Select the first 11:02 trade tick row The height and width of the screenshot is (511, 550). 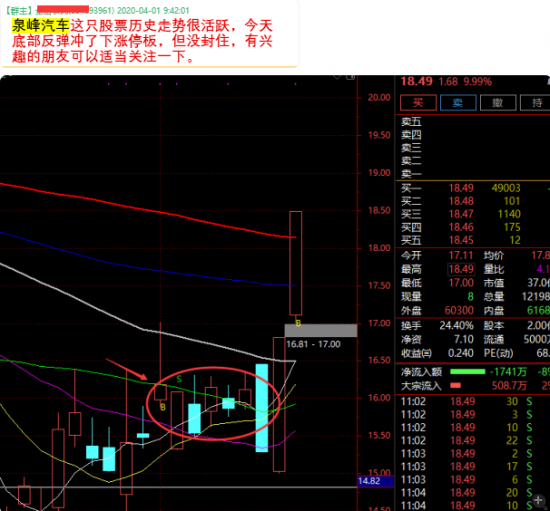pyautogui.click(x=472, y=401)
